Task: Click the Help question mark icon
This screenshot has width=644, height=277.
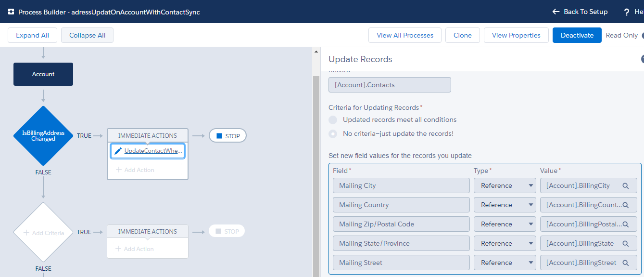Action: 627,12
